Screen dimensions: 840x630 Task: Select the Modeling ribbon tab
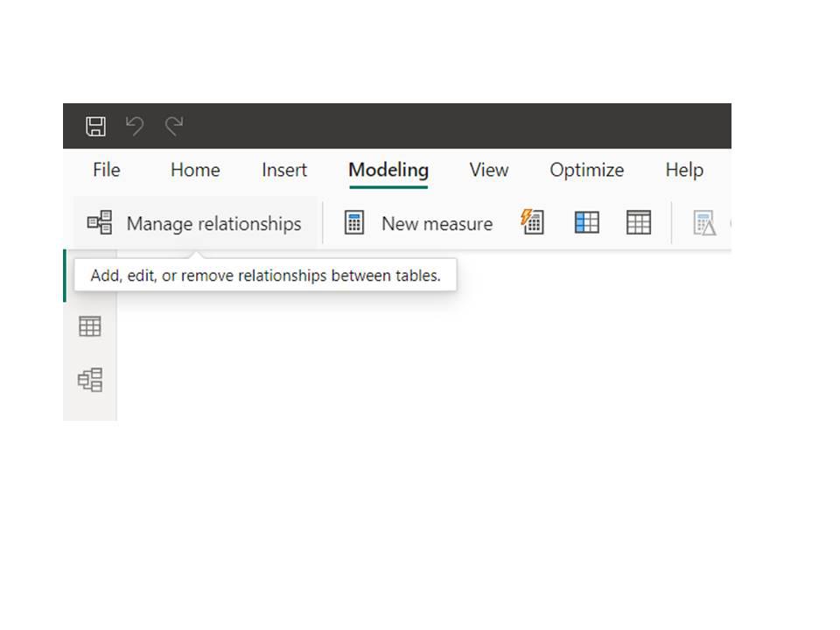(388, 170)
